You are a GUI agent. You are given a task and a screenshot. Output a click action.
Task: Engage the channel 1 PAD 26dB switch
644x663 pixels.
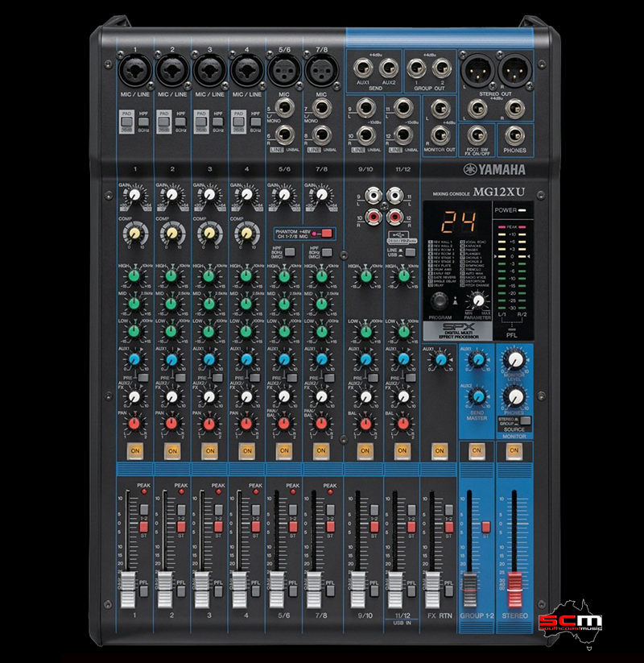[x=126, y=122]
